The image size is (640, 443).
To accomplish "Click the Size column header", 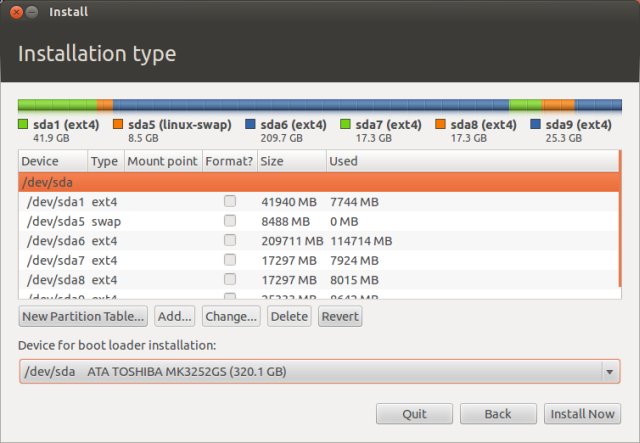I will (292, 161).
